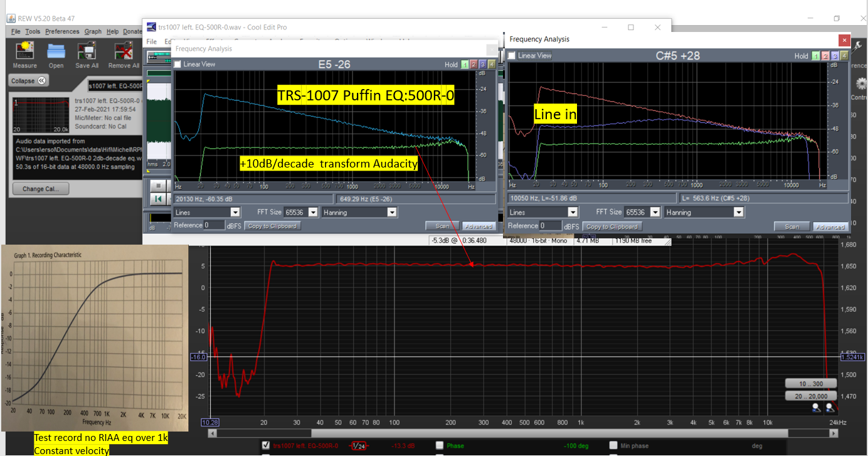Click Cool Edit Pro stop transport button

point(158,186)
